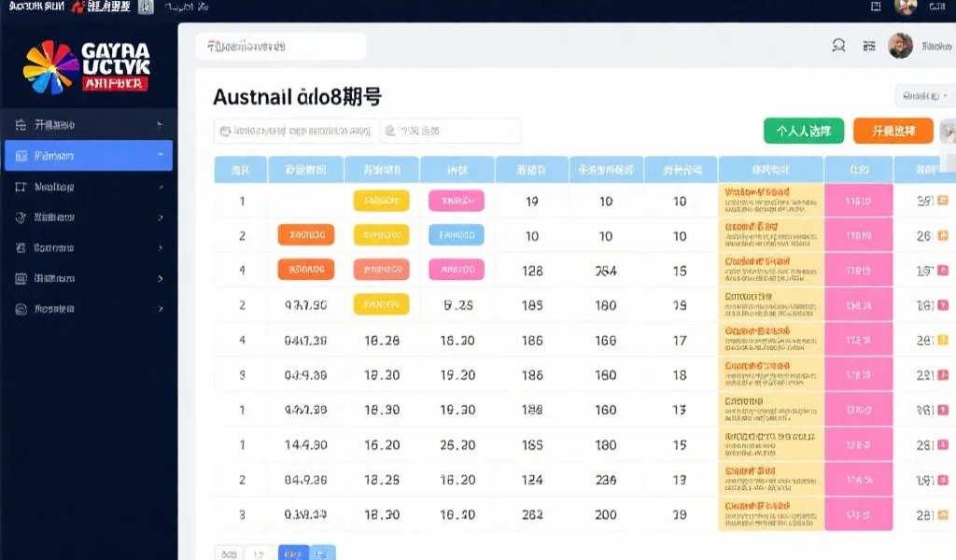
Task: Click the orange icon at end of first table row
Action: (942, 200)
